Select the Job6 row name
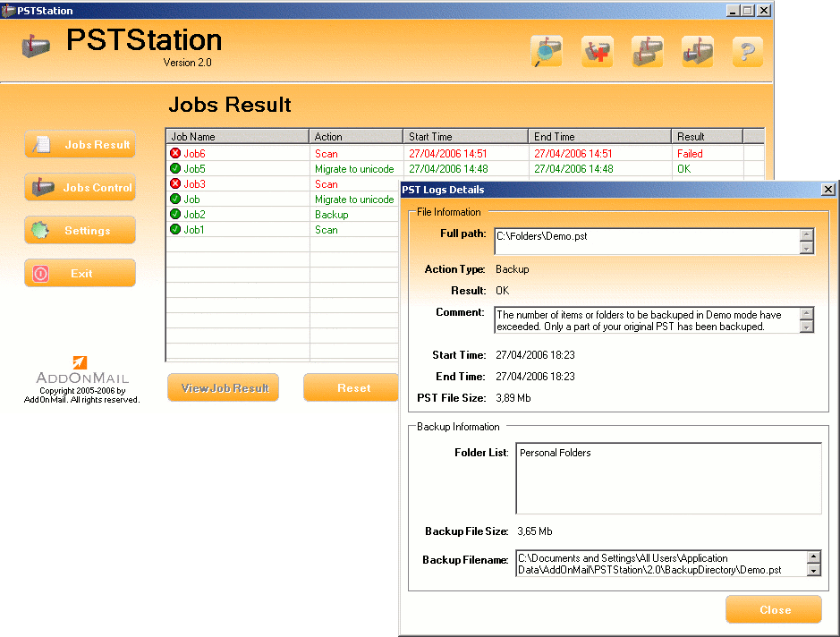Image resolution: width=840 pixels, height=637 pixels. (194, 154)
